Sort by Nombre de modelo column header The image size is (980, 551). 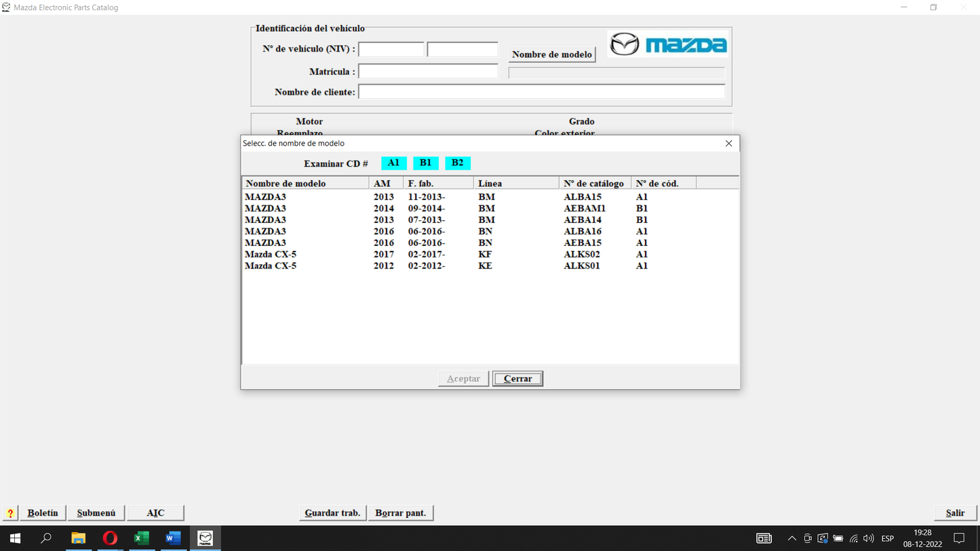[x=305, y=183]
